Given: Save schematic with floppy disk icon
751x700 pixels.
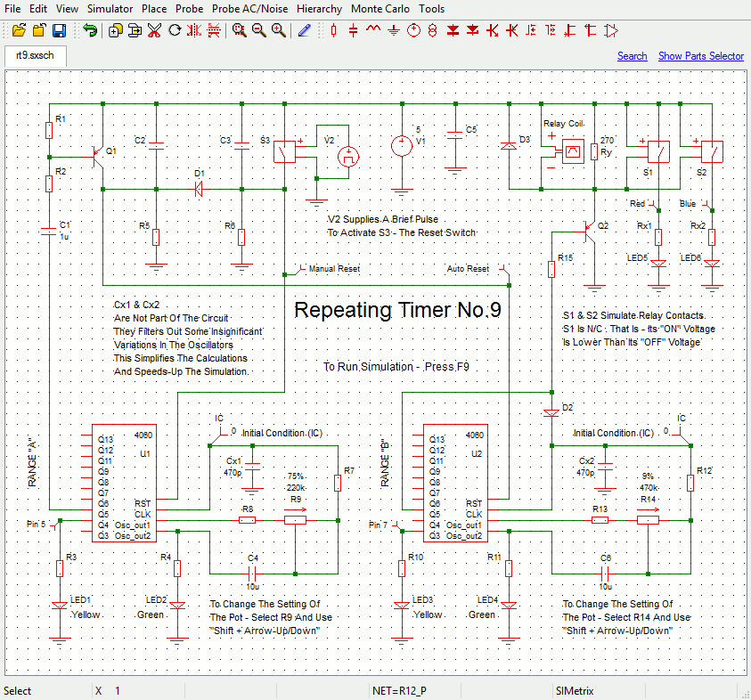Looking at the screenshot, I should (x=59, y=30).
